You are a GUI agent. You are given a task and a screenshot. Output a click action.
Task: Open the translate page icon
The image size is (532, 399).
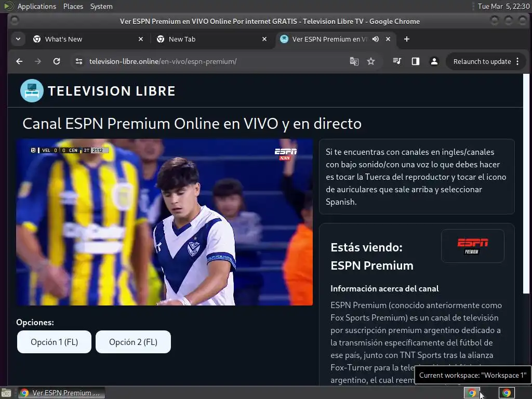tap(354, 61)
